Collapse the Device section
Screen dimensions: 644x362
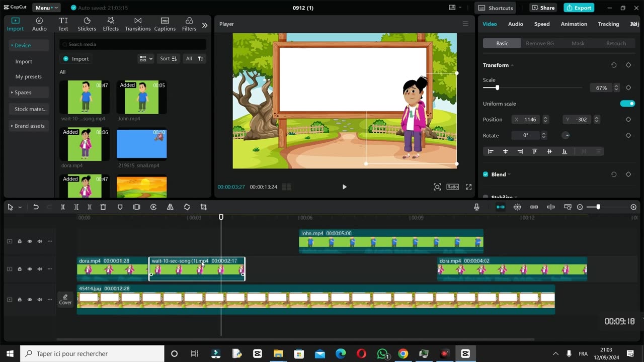(x=29, y=45)
